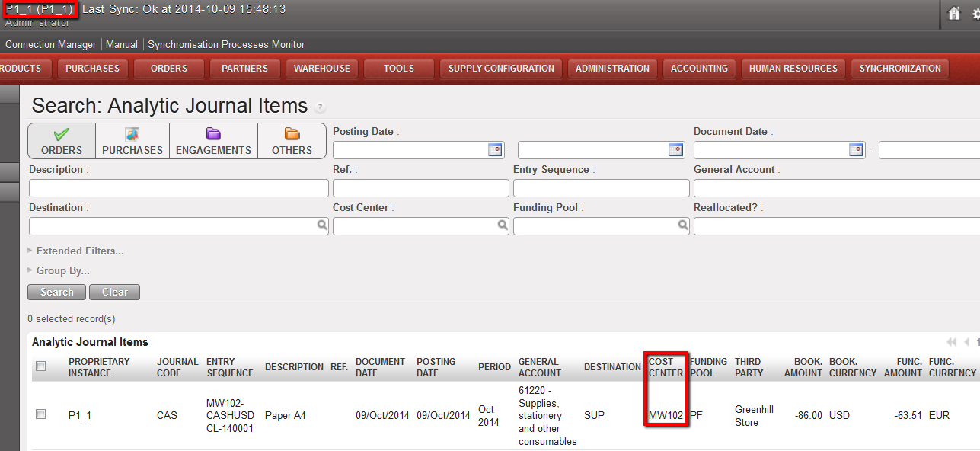The image size is (980, 451).
Task: Open the Tools menu
Action: pos(399,69)
